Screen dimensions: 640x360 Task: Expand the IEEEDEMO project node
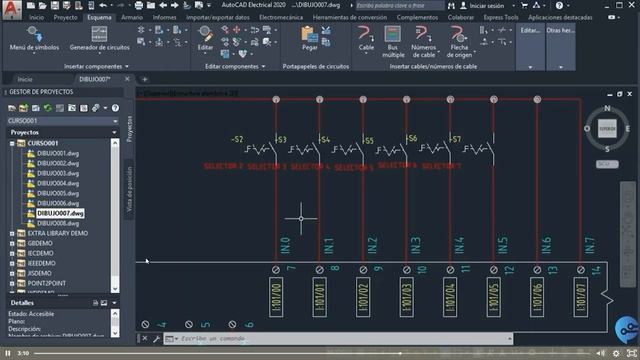coord(12,263)
